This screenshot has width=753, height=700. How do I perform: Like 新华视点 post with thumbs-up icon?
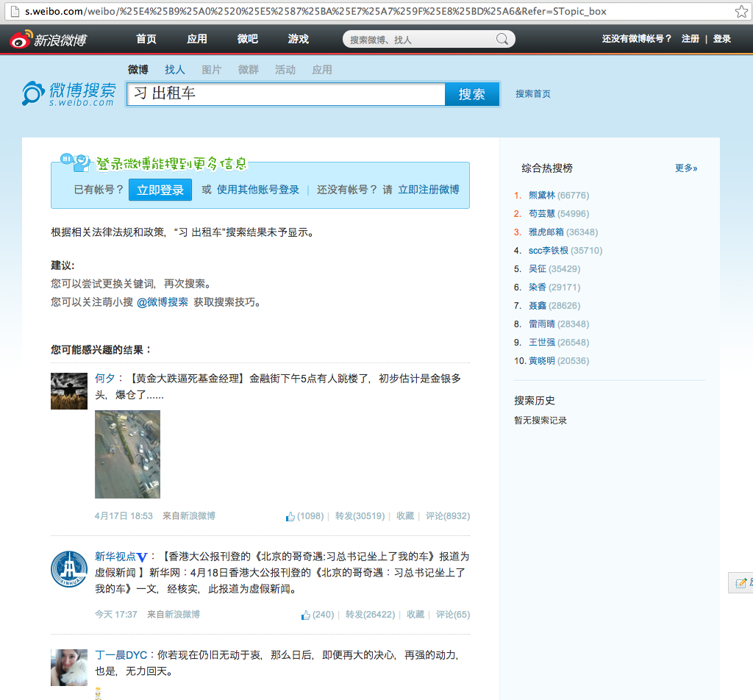tap(305, 615)
